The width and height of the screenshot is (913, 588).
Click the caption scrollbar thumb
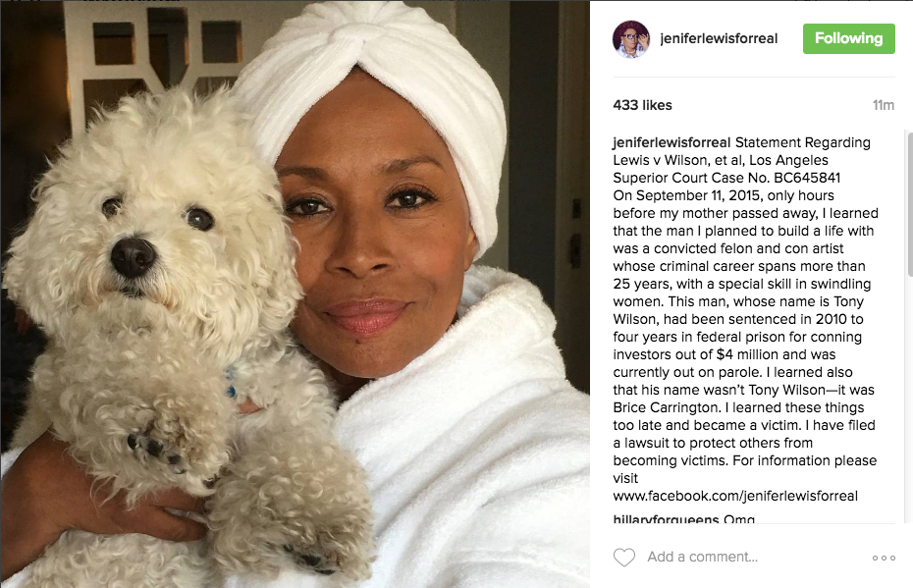coord(910,204)
